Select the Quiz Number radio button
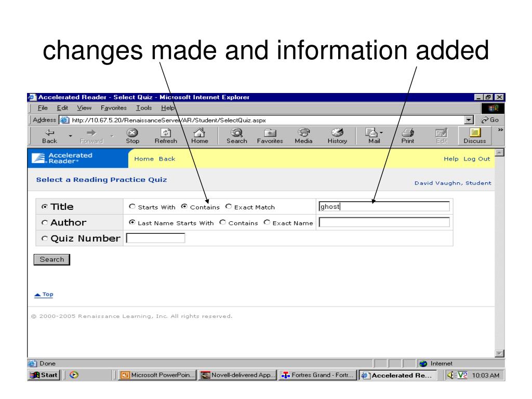 (45, 238)
